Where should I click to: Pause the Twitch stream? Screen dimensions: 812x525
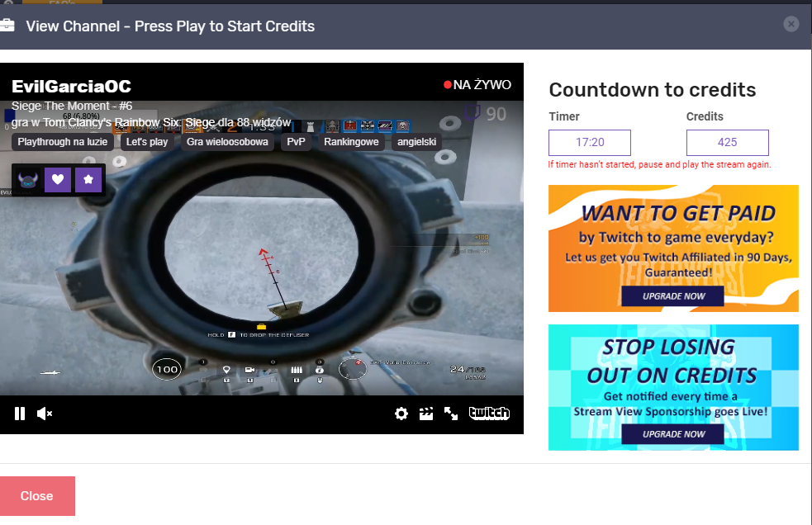point(20,414)
